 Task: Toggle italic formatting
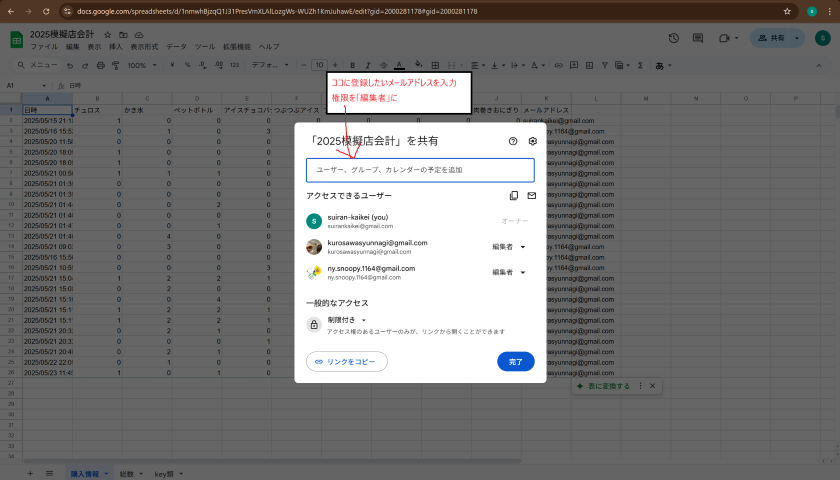point(368,65)
